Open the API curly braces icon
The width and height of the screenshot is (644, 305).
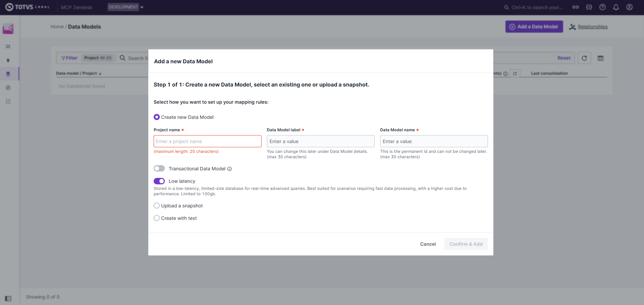tap(589, 7)
